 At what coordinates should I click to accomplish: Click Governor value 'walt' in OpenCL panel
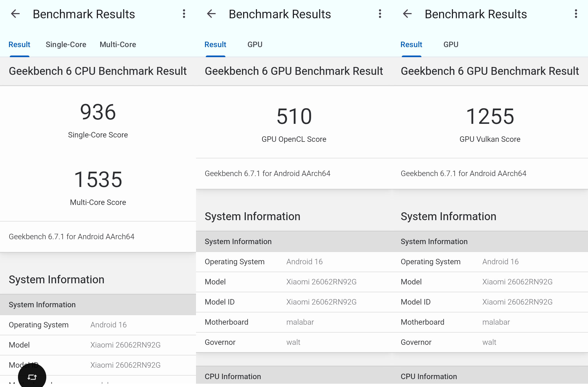click(x=293, y=342)
